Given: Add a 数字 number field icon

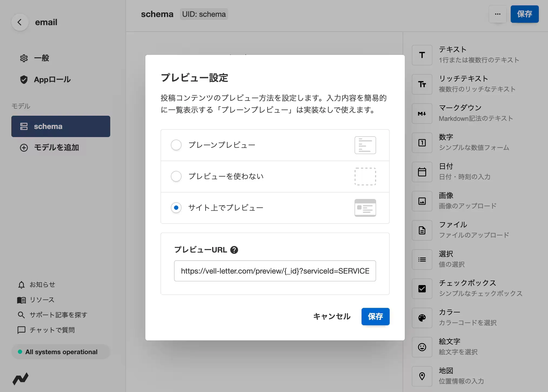Looking at the screenshot, I should 422,143.
